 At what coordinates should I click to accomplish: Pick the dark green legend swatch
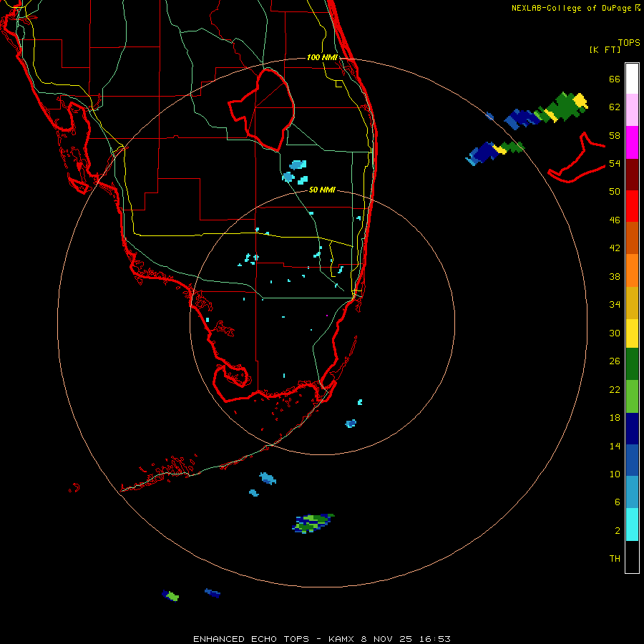pyautogui.click(x=632, y=364)
